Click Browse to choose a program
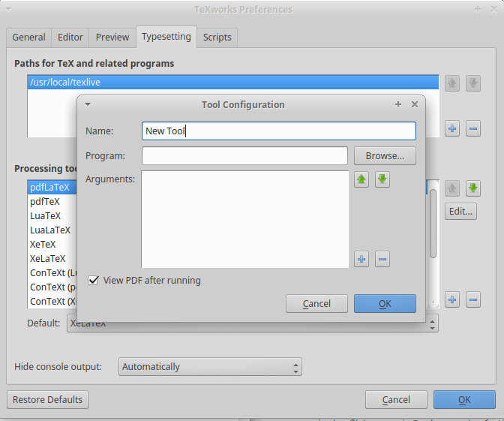The height and width of the screenshot is (421, 504). pyautogui.click(x=385, y=156)
